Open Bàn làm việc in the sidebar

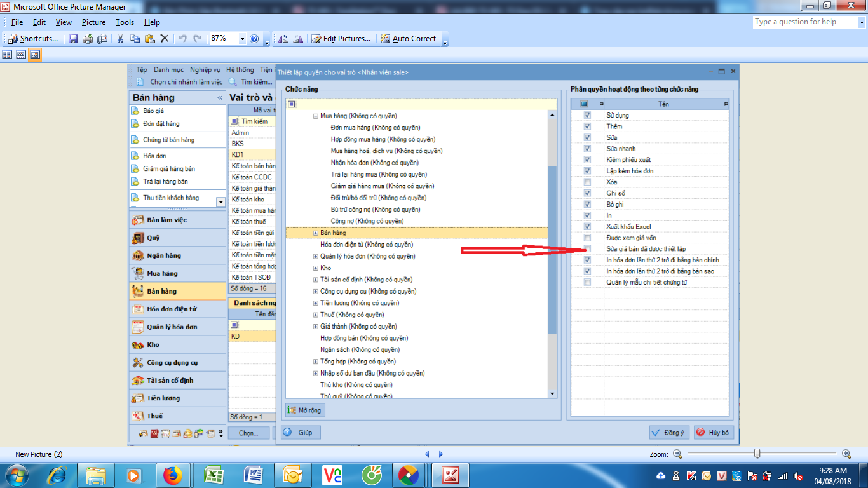(x=177, y=220)
